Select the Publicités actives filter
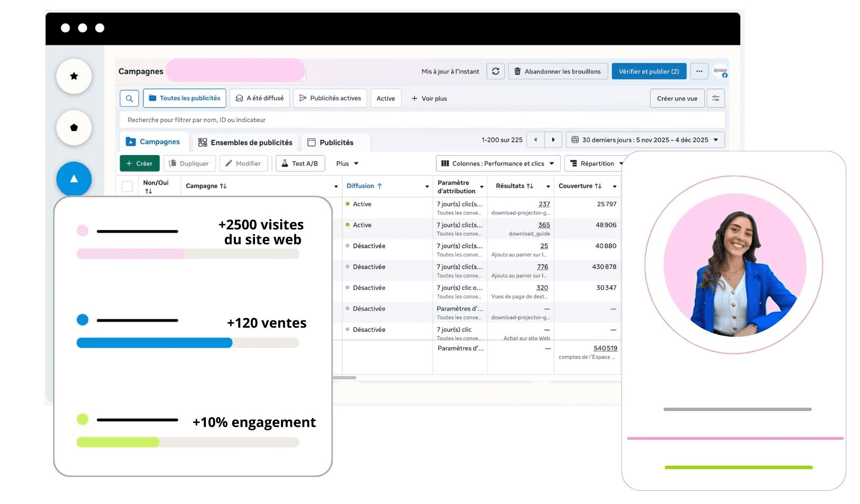The width and height of the screenshot is (860, 504). 330,98
